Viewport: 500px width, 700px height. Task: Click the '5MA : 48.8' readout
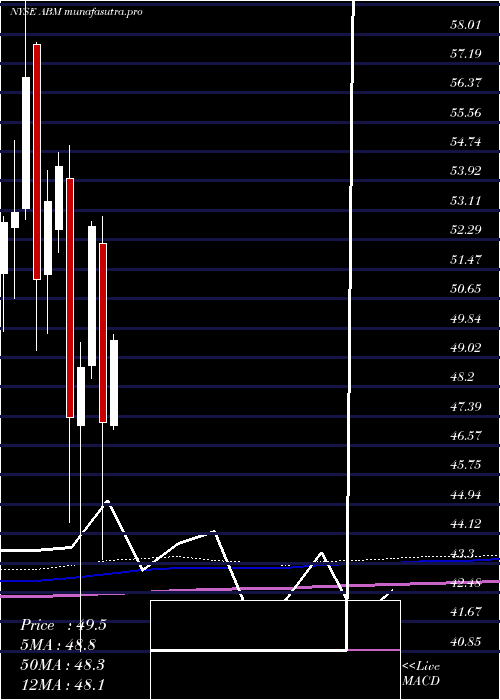(x=58, y=645)
